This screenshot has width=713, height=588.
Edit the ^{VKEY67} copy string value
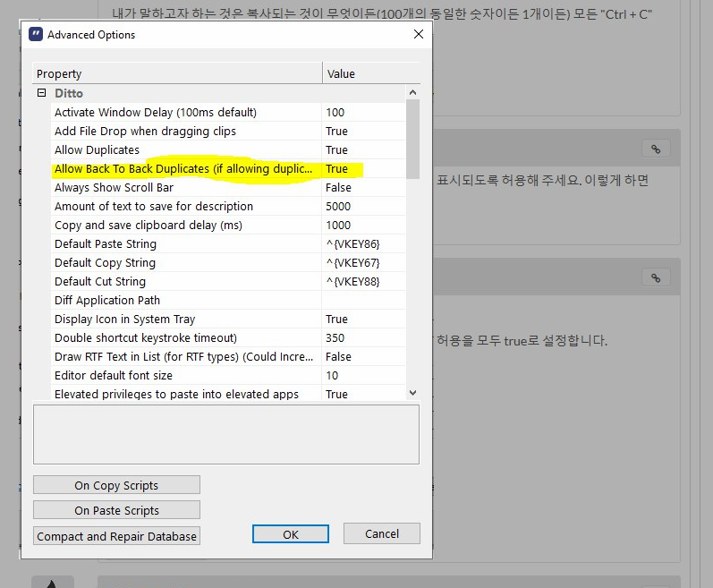click(x=363, y=263)
